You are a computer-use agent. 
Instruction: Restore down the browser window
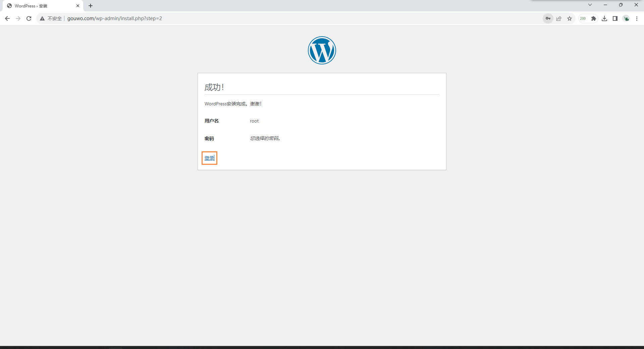[621, 5]
